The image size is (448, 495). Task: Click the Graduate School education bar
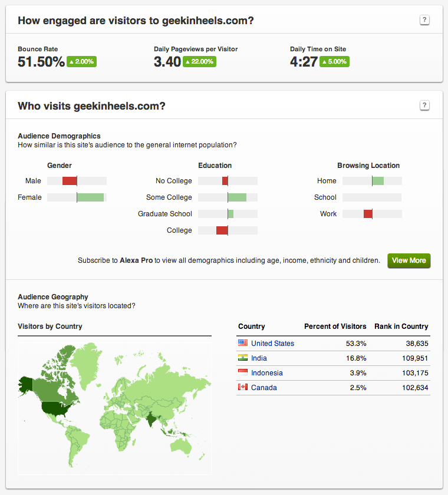point(228,214)
